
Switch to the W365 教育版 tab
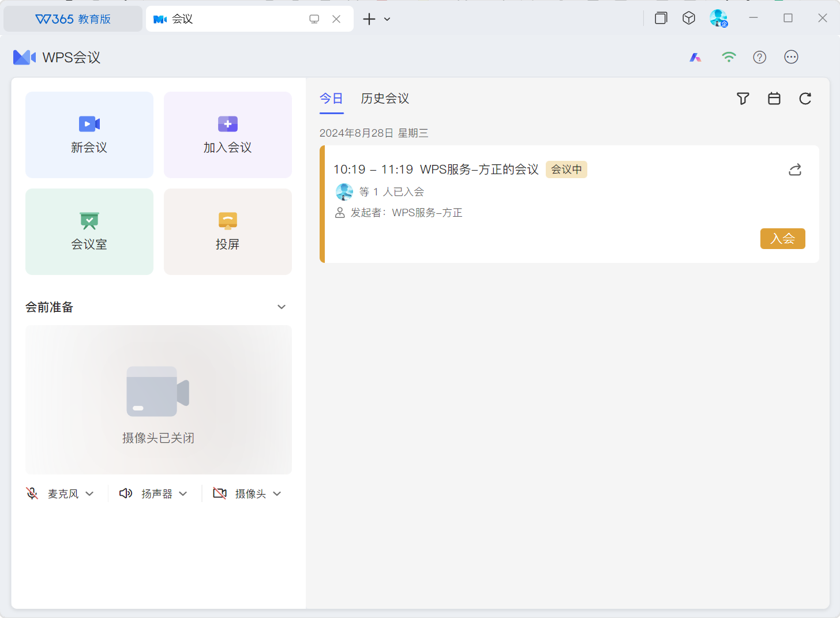73,19
